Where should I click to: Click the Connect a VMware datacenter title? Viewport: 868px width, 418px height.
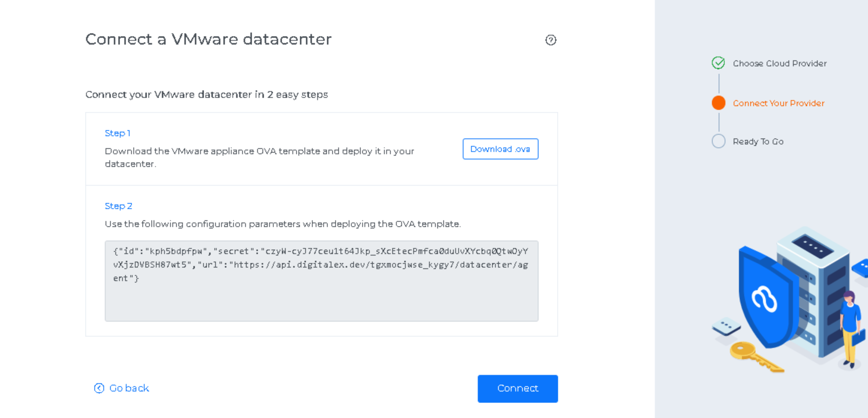coord(208,39)
